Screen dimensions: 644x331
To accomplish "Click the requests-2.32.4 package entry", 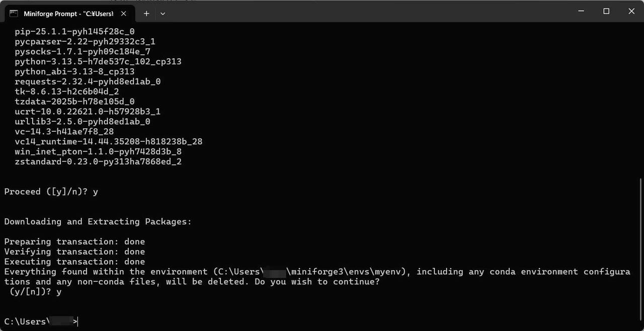I will click(x=88, y=81).
